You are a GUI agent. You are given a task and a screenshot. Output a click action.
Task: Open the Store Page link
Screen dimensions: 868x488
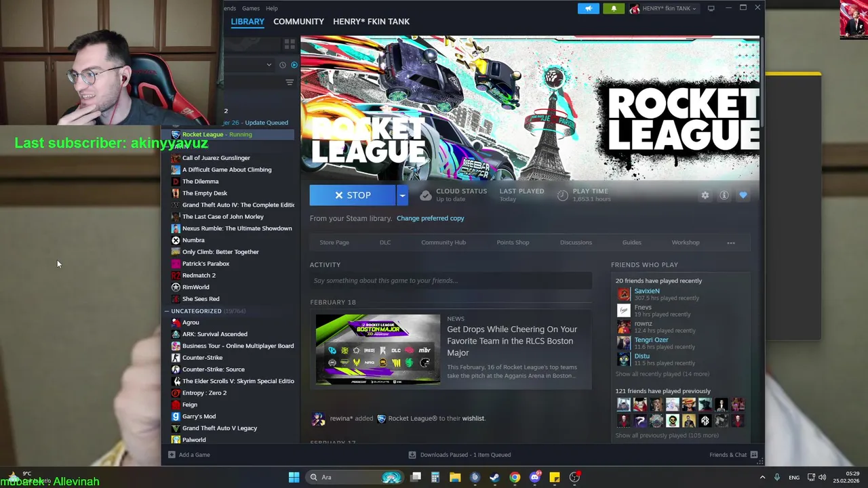pyautogui.click(x=334, y=243)
